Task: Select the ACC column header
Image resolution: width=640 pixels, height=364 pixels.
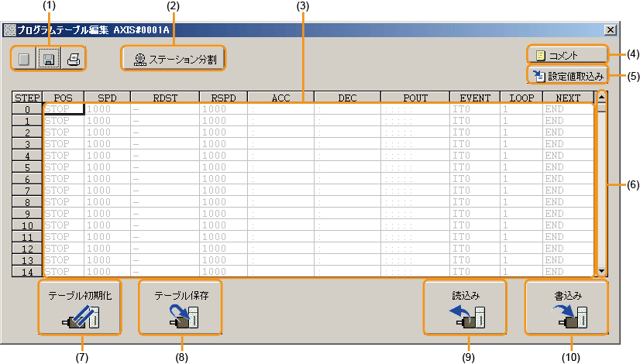Action: click(280, 98)
